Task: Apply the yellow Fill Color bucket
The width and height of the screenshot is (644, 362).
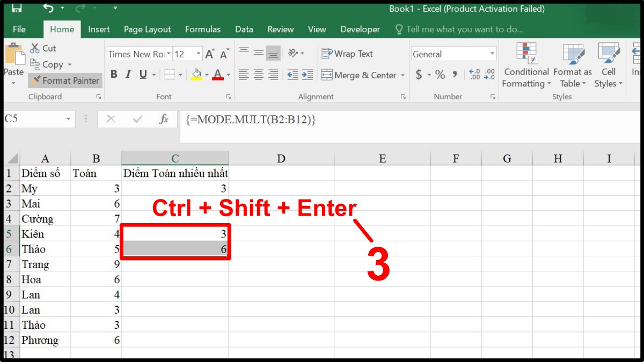Action: (197, 75)
